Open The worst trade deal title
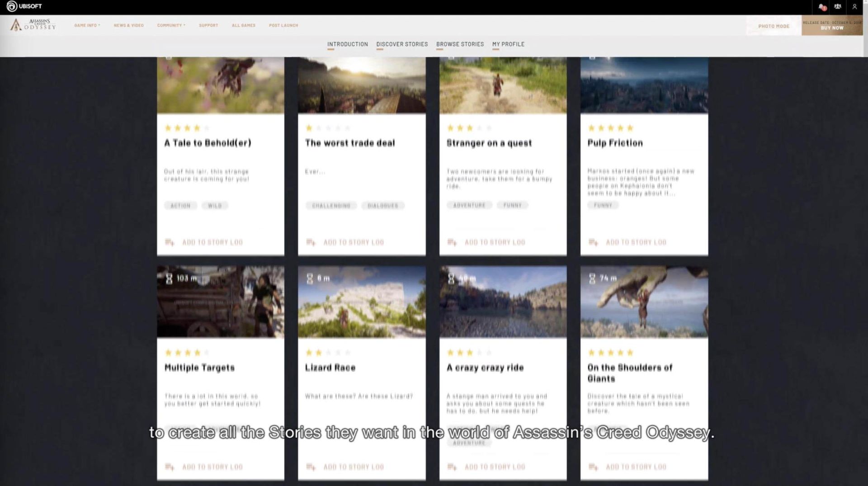The width and height of the screenshot is (868, 486). tap(350, 143)
